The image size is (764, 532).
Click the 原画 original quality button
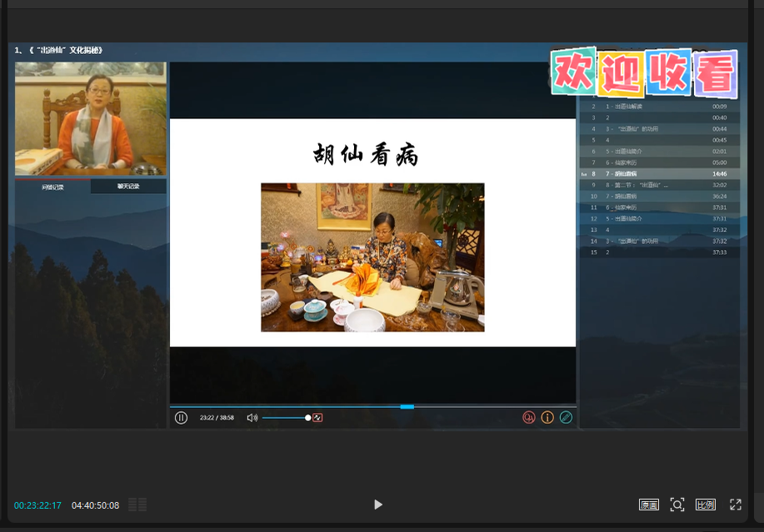click(x=648, y=505)
